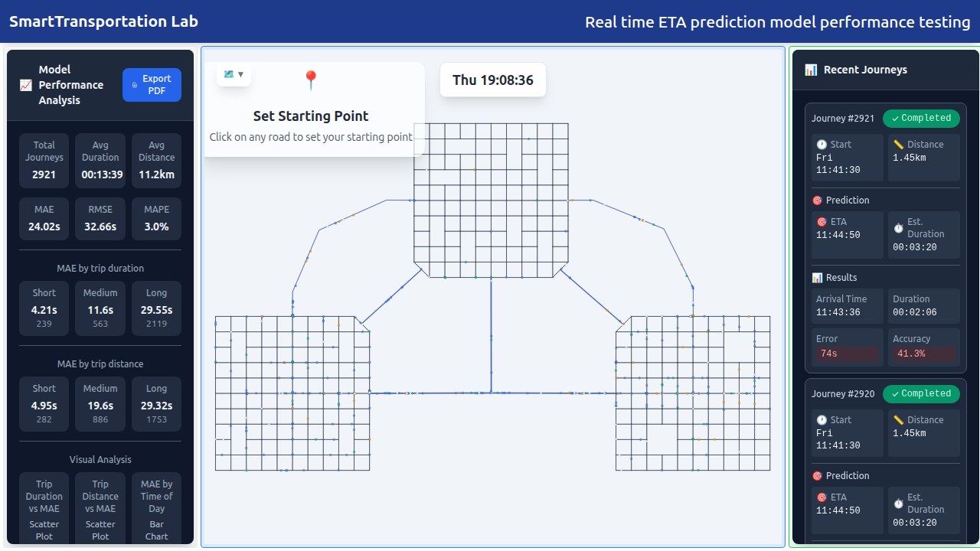
Task: Click Completed badge on Journey #2921
Action: click(921, 118)
